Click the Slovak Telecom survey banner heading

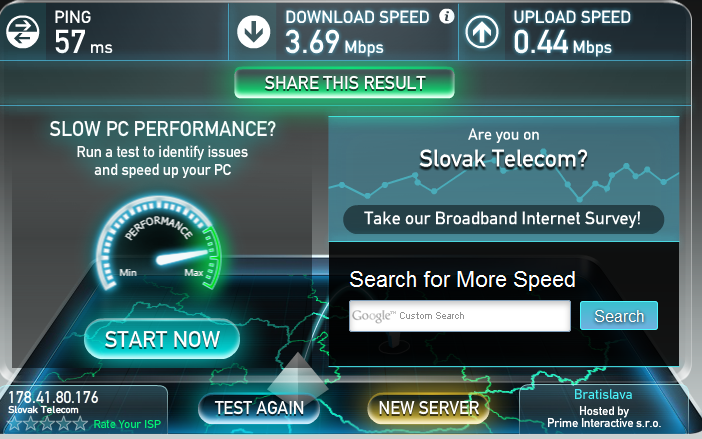pos(503,159)
